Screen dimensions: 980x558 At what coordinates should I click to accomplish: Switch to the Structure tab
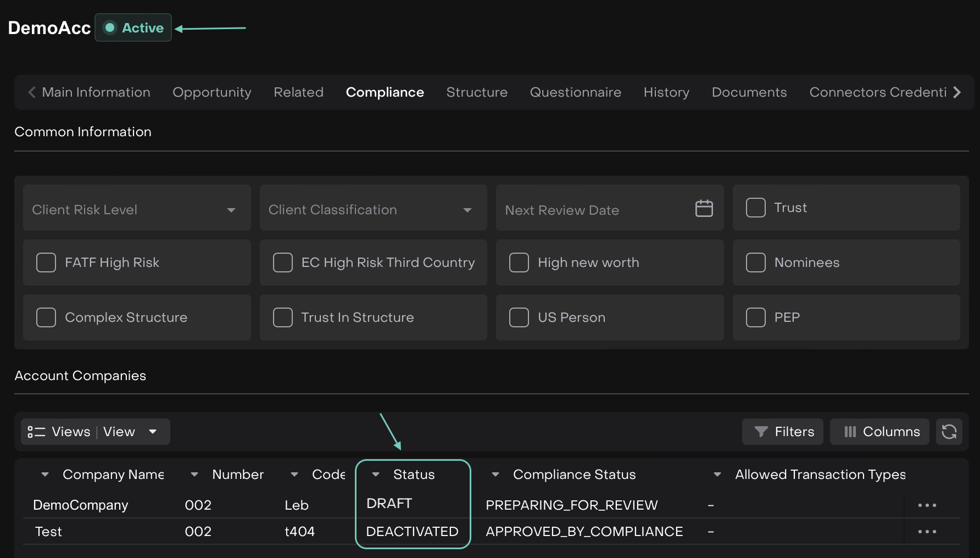(x=477, y=92)
